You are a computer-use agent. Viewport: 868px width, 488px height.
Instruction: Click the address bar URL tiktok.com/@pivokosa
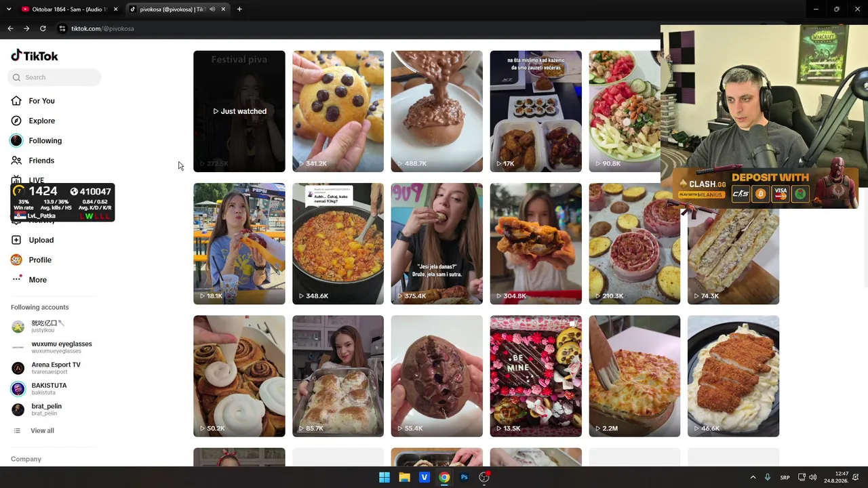point(102,28)
